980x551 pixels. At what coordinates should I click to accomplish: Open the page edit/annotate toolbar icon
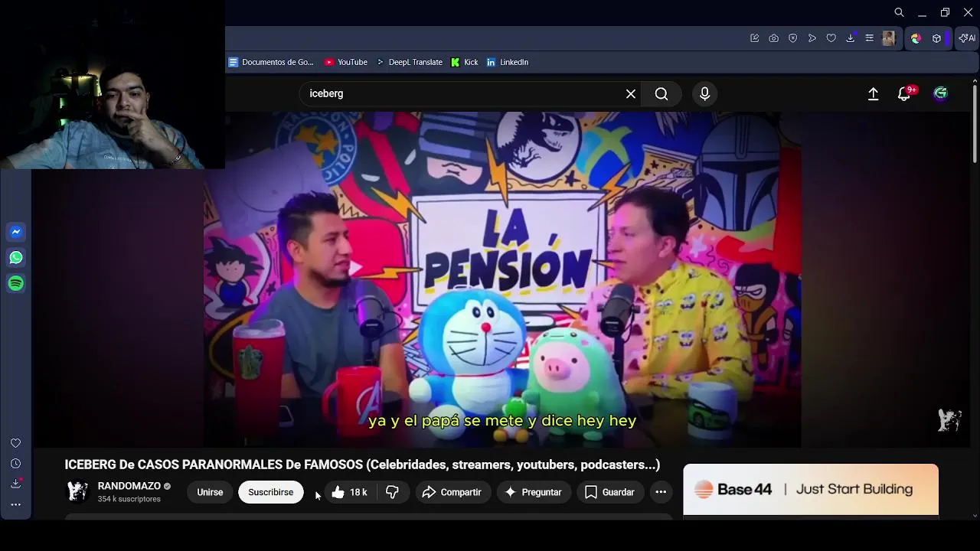(x=755, y=38)
